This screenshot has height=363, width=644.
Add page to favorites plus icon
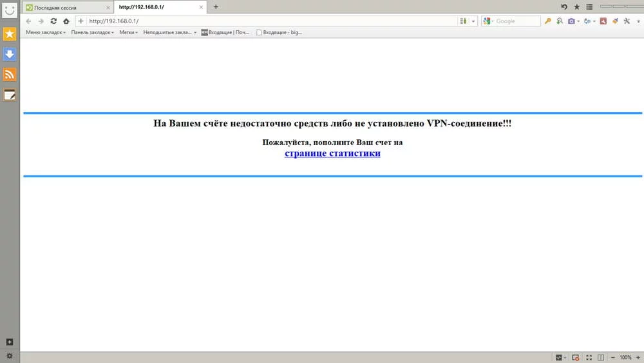point(81,21)
